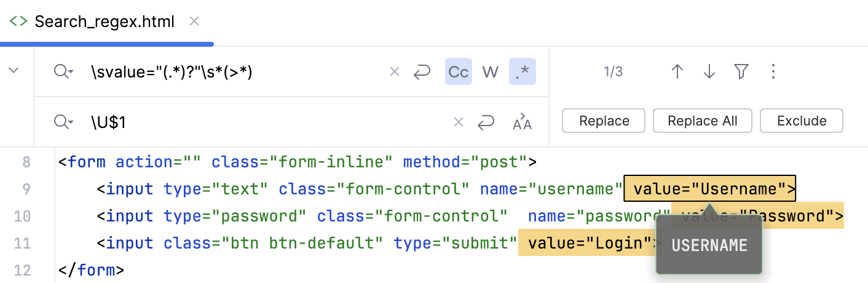Toggle Preserve Case in replace field
The width and height of the screenshot is (868, 283).
pyautogui.click(x=523, y=122)
